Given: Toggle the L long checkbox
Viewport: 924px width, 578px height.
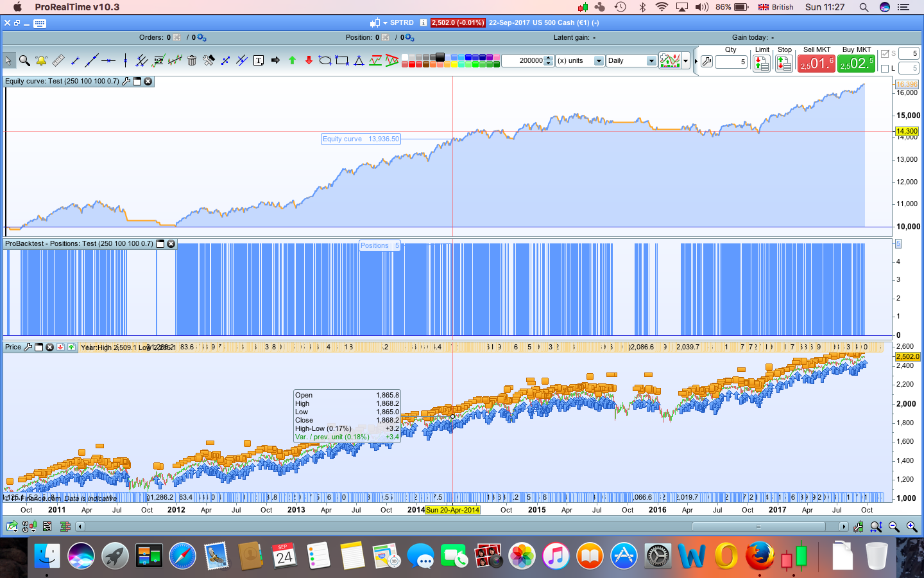Looking at the screenshot, I should tap(885, 68).
